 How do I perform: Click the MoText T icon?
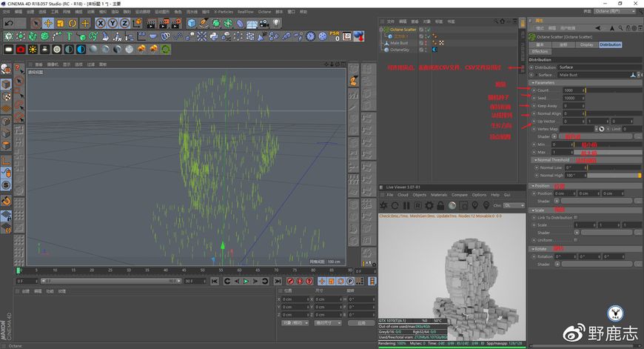coord(70,36)
